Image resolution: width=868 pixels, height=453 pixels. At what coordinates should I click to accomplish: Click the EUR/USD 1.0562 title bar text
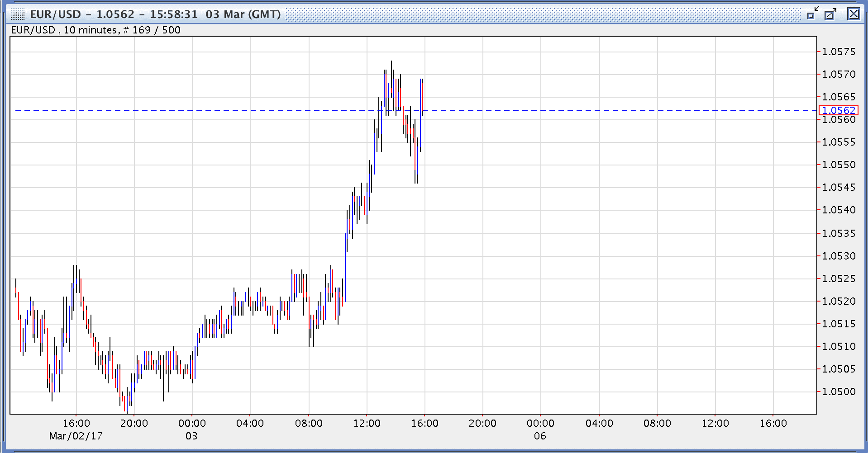(155, 14)
